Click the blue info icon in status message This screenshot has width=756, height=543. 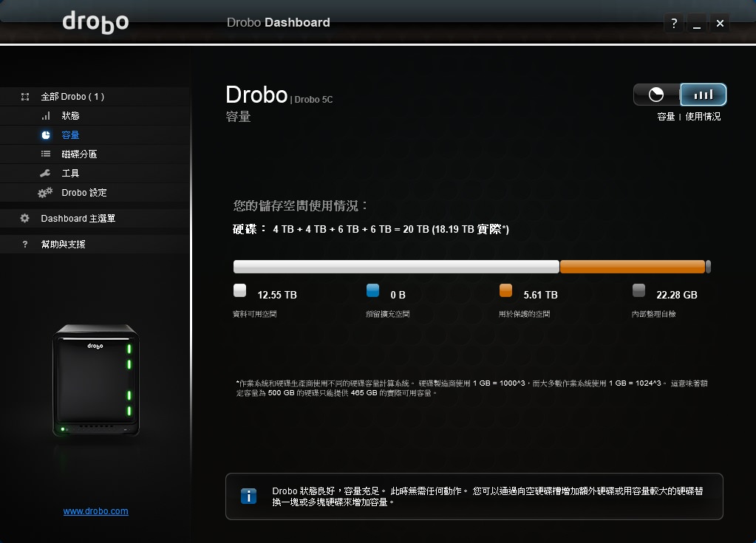tap(249, 496)
